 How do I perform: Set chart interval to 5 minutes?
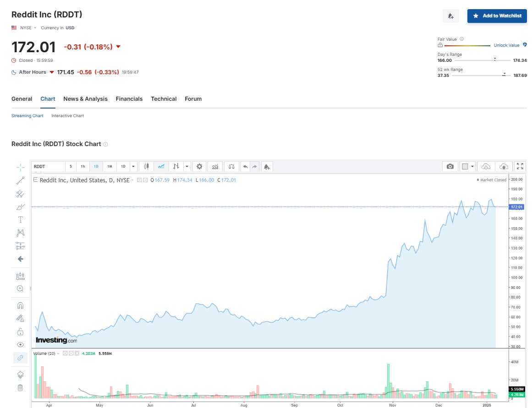tap(71, 167)
